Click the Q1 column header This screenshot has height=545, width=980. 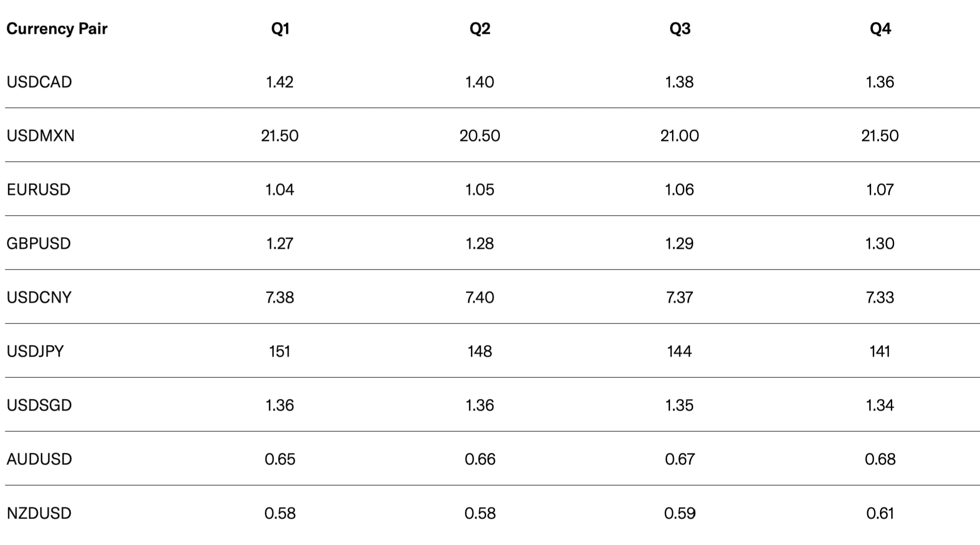pos(280,29)
